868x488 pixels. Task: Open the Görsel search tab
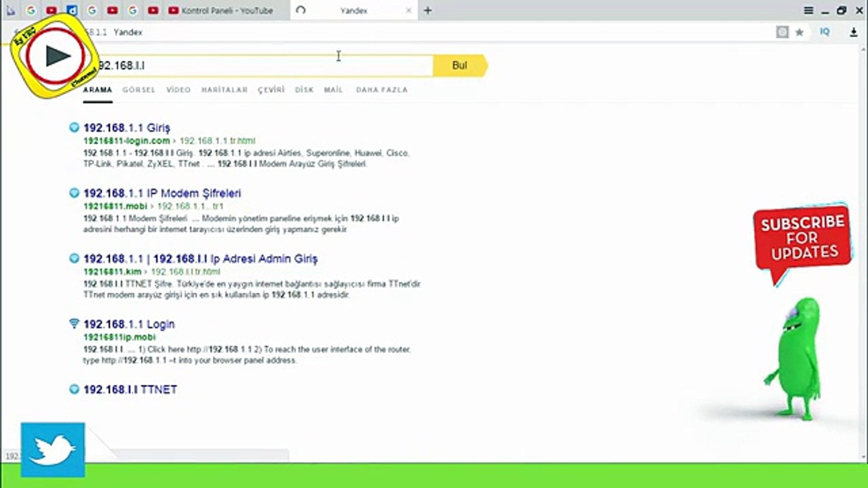(139, 89)
